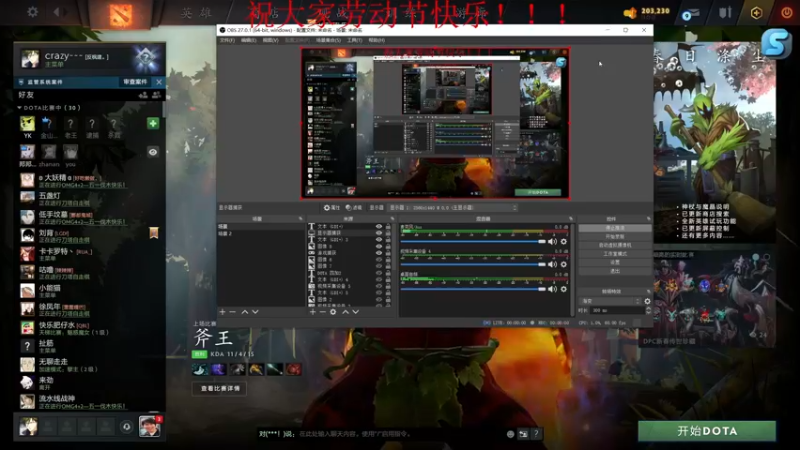Toggle visibility of 显示器采集 source
The image size is (800, 450).
point(379,233)
